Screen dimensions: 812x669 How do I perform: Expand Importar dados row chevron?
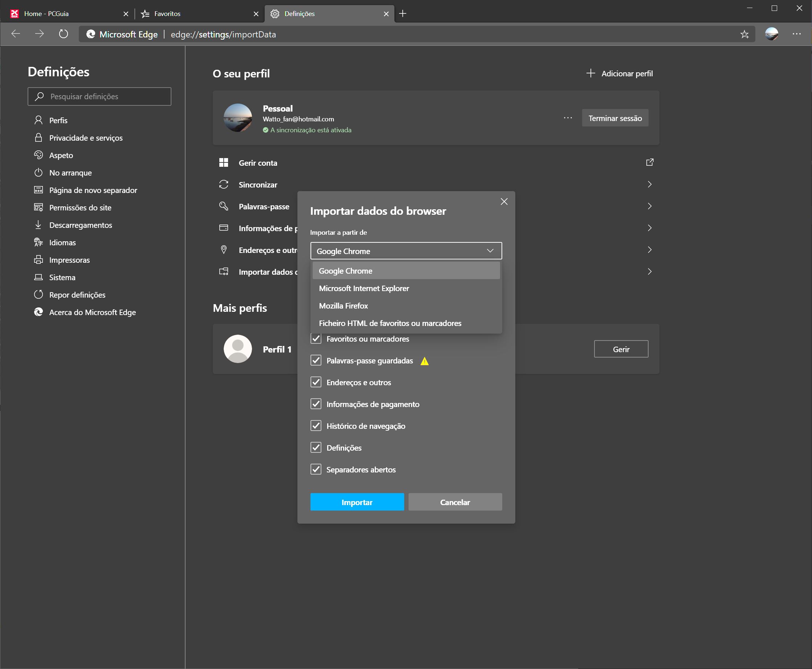tap(650, 271)
